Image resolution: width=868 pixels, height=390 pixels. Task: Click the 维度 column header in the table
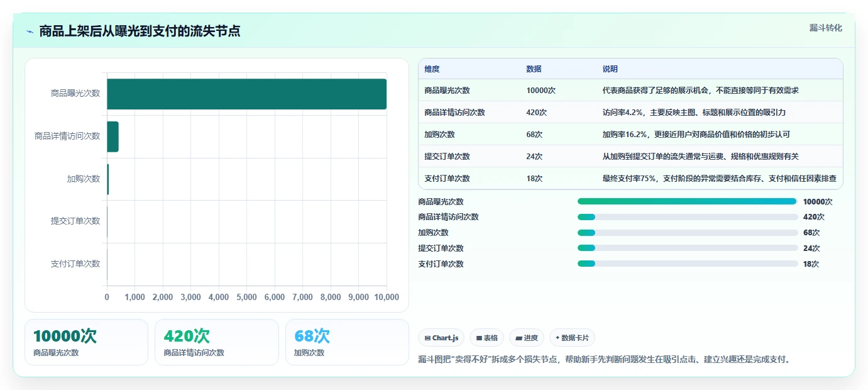click(x=432, y=69)
